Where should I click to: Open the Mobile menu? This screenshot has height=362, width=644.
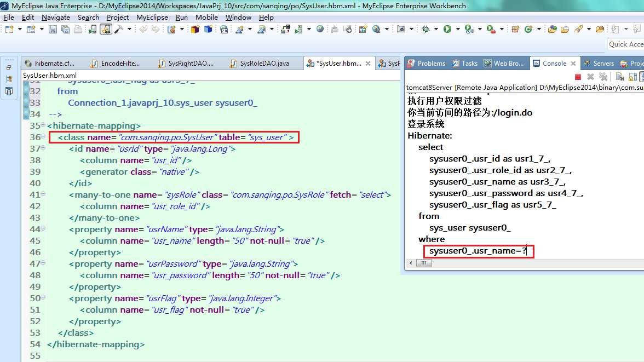(206, 18)
